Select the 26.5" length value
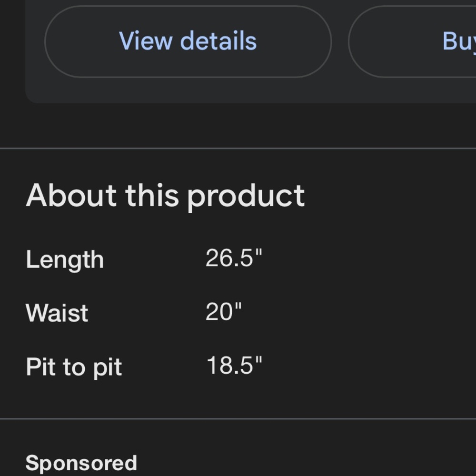 233,258
